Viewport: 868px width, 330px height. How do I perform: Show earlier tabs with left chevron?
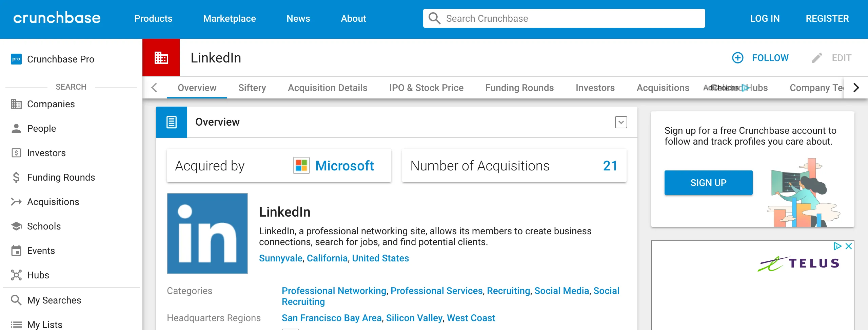[154, 88]
